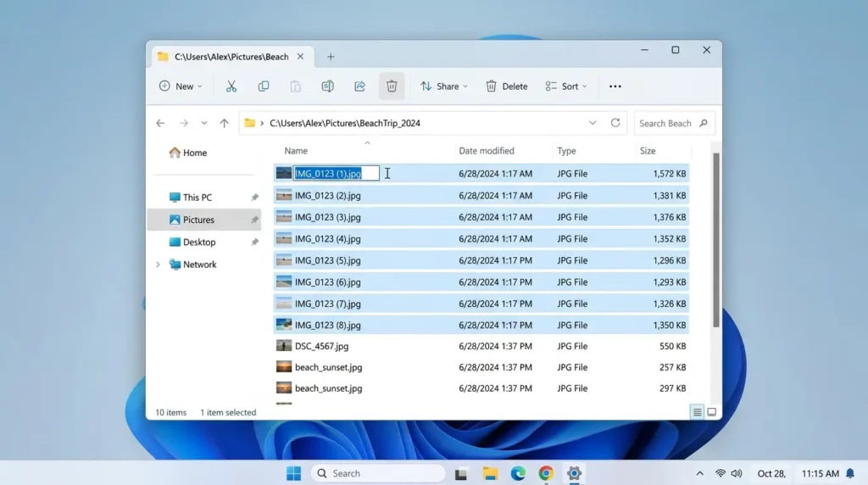This screenshot has width=868, height=485.
Task: Select Pictures in sidebar
Action: point(203,220)
